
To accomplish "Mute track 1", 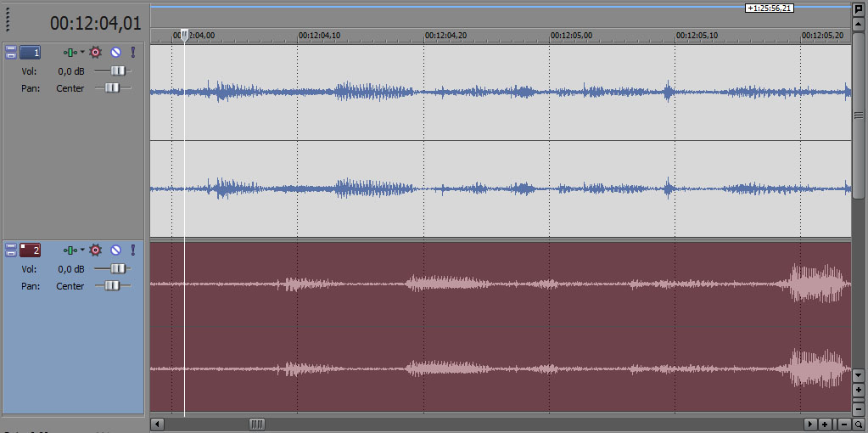I will click(115, 53).
